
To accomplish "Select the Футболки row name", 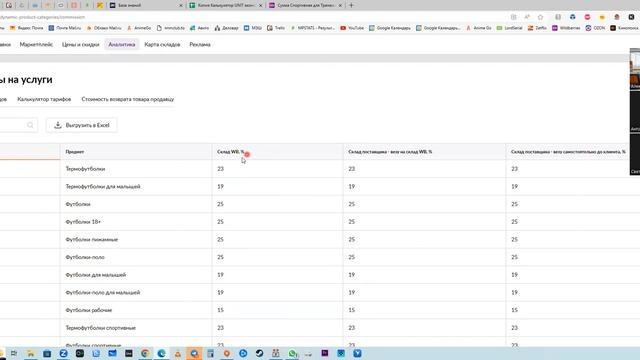I will tap(78, 204).
